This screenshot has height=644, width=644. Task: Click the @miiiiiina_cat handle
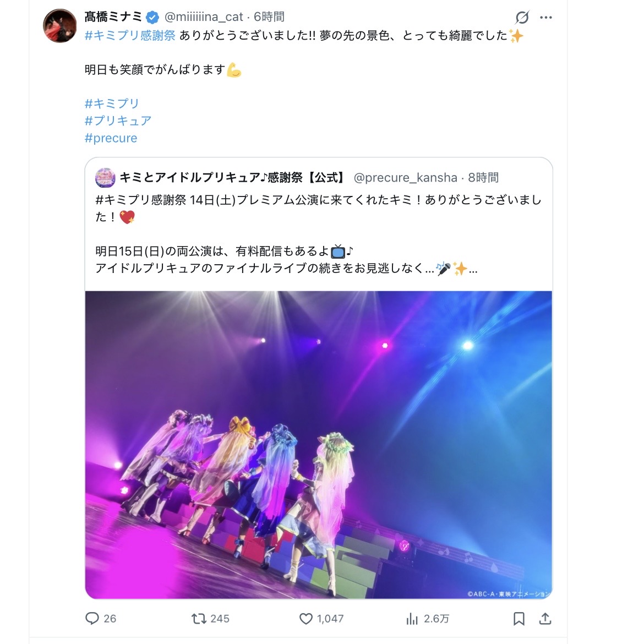point(204,17)
